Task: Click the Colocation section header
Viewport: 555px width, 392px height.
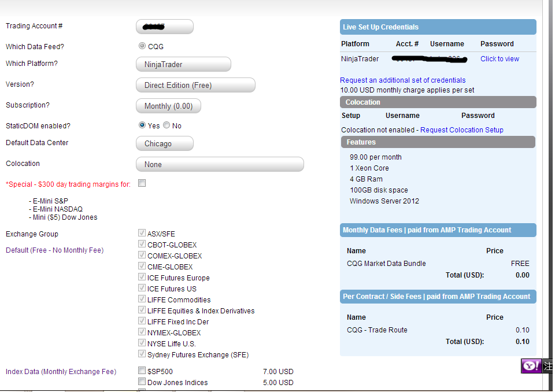Action: click(x=438, y=102)
